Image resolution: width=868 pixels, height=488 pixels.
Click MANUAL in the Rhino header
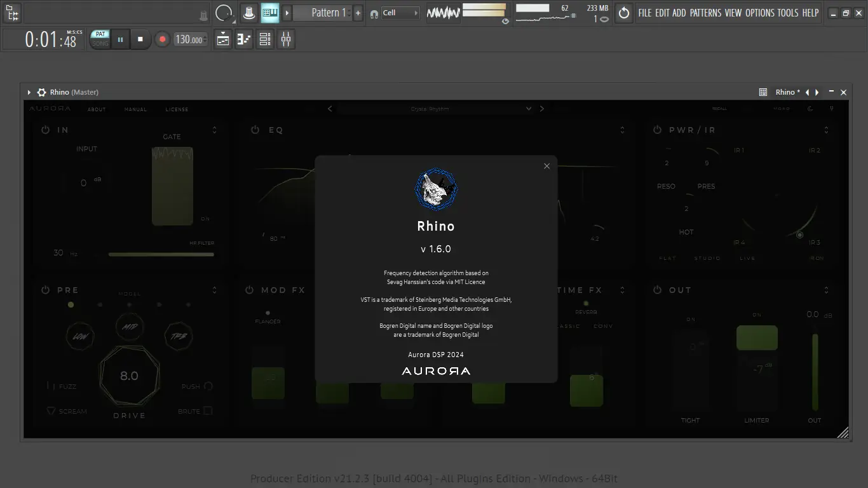click(135, 109)
